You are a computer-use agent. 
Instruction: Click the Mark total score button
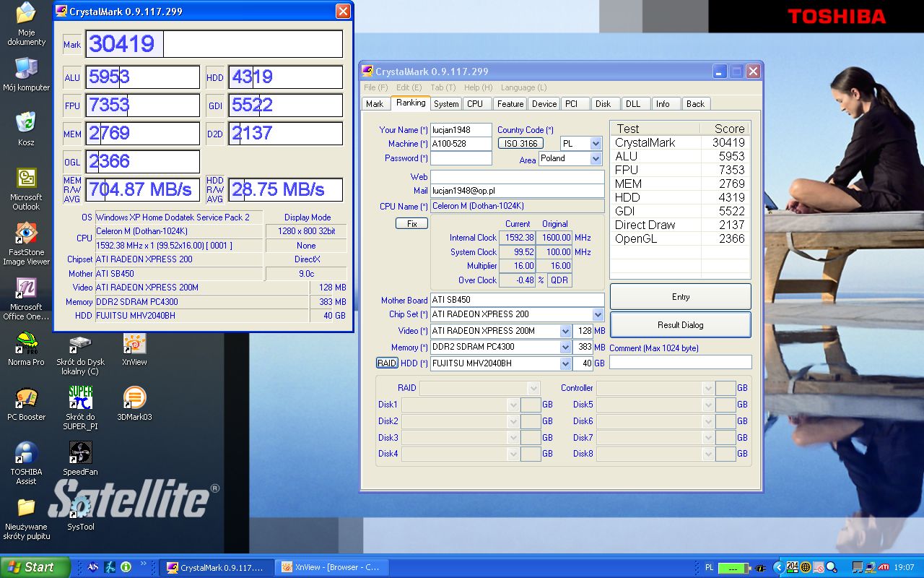[x=72, y=45]
